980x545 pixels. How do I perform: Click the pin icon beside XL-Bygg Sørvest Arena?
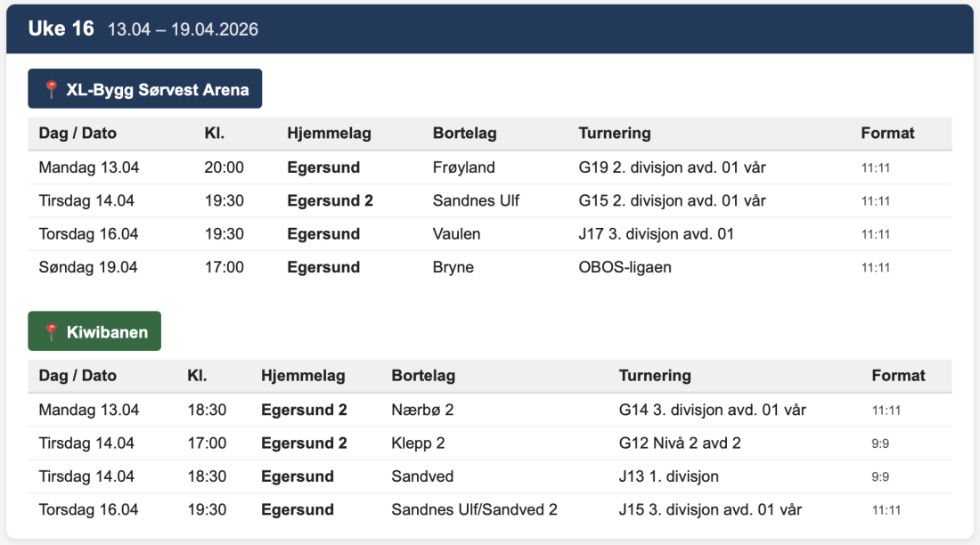pyautogui.click(x=52, y=89)
